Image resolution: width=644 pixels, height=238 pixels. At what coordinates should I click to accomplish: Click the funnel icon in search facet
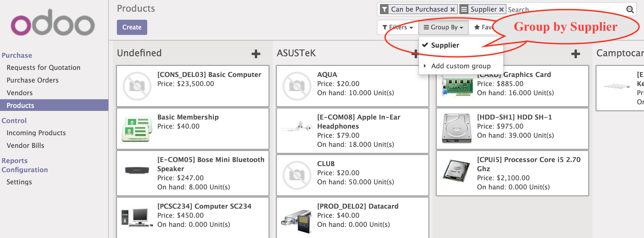click(x=384, y=10)
